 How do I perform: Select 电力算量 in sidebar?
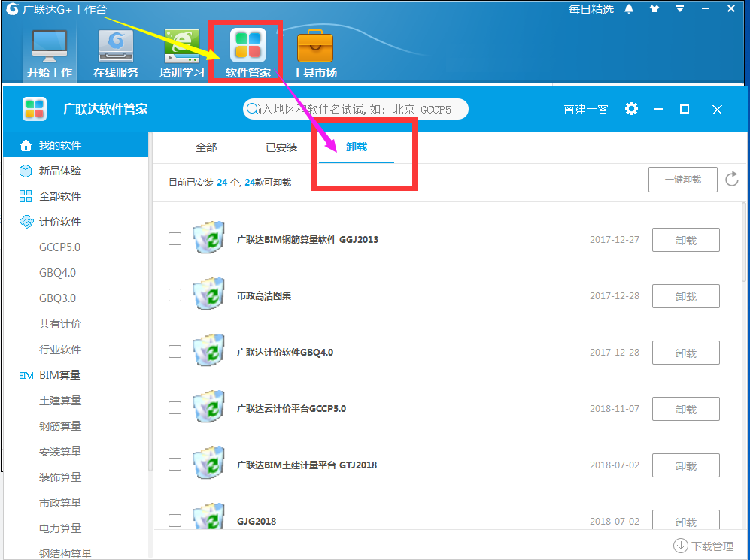coord(59,528)
